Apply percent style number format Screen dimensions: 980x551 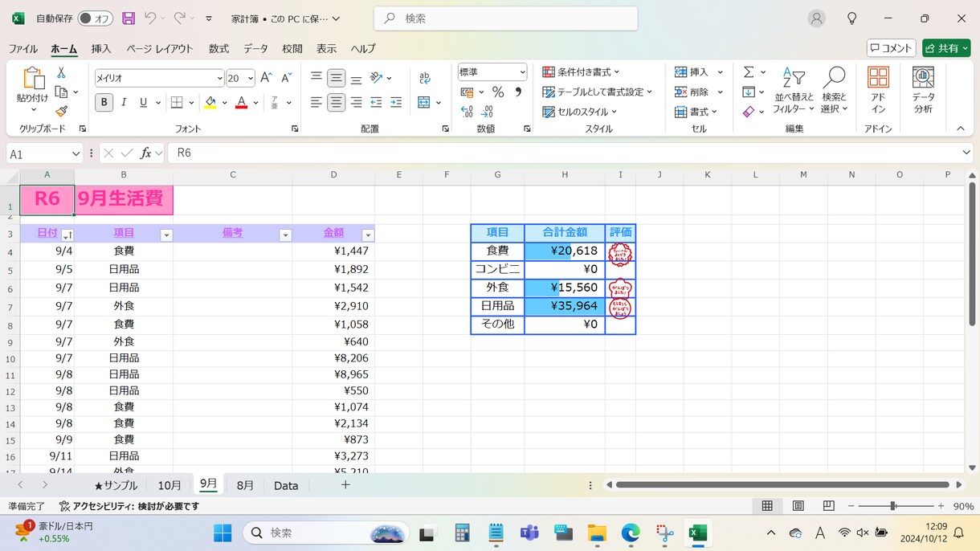point(498,92)
